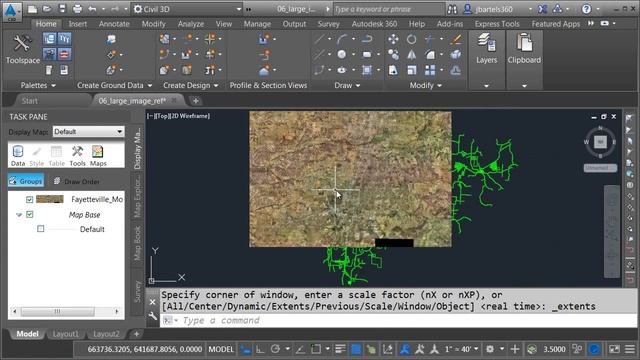The image size is (640, 360).
Task: Click the Maps icon in Task Pane
Action: point(98,156)
